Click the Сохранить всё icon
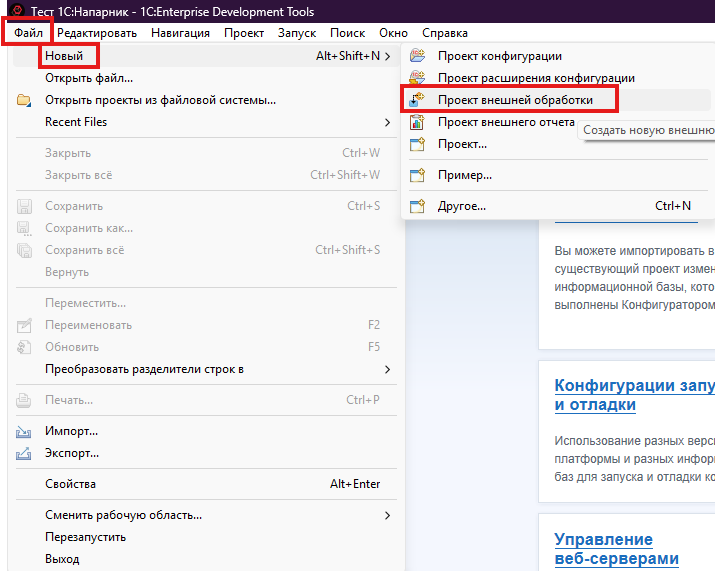 click(24, 250)
